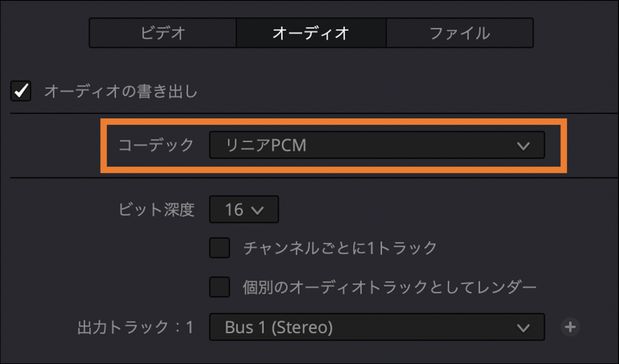This screenshot has height=364, width=619.
Task: Enable チャンネルごとに1トラック checkbox
Action: point(219,248)
